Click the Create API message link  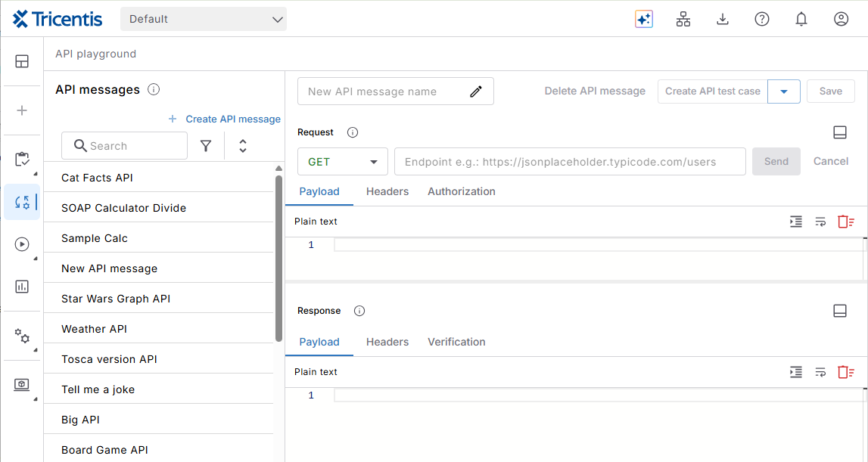click(225, 119)
